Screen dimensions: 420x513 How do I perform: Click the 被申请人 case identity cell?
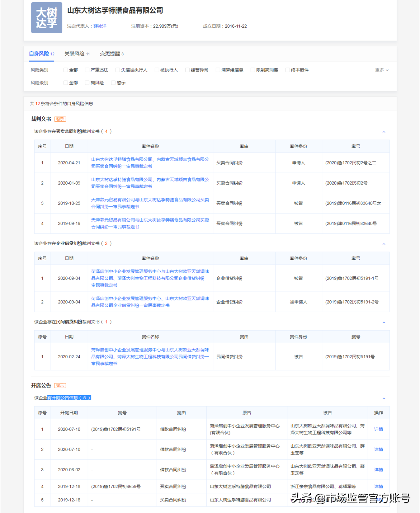299,302
